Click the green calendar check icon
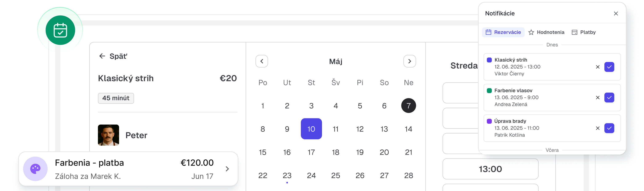The height and width of the screenshot is (191, 644). point(60,30)
